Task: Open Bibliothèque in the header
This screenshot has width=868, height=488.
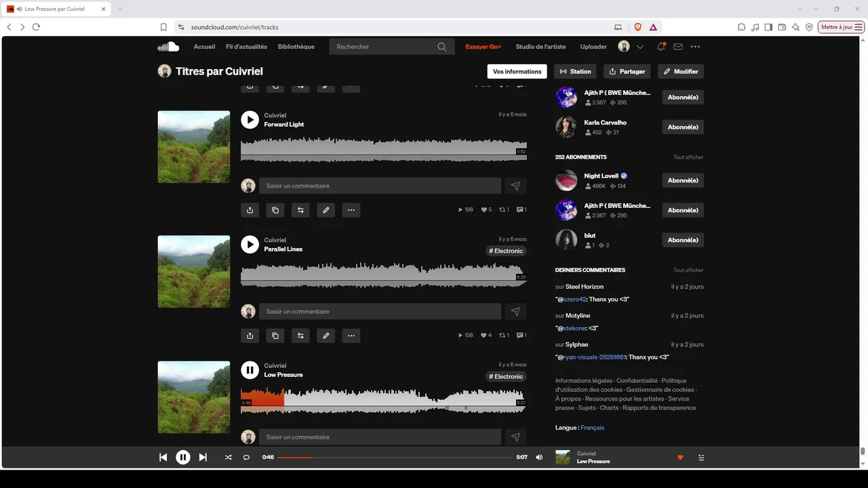Action: point(296,47)
